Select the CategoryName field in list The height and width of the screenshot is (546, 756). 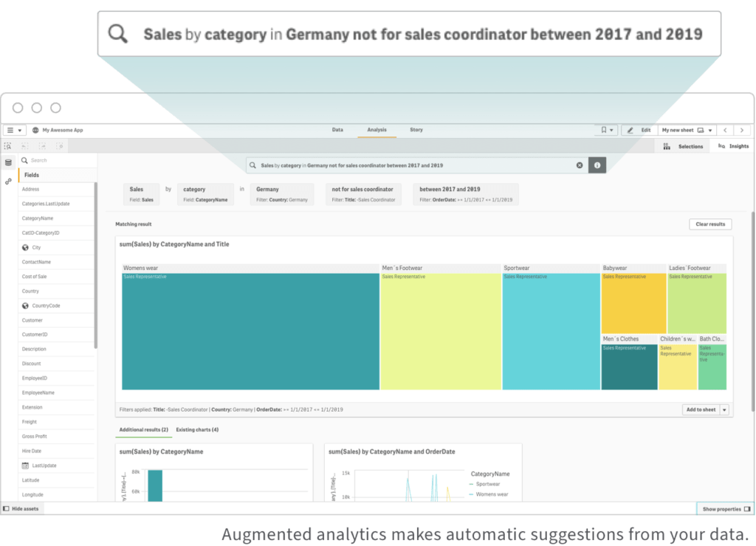point(56,218)
